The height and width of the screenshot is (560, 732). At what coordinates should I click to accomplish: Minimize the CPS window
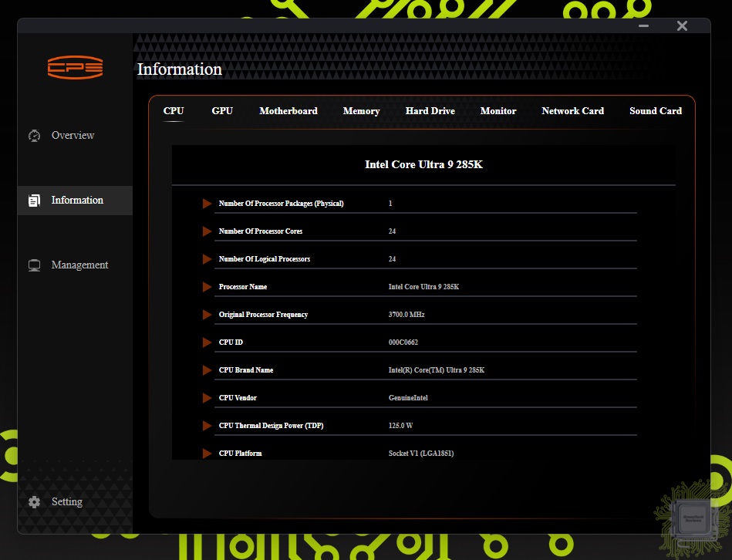[644, 25]
